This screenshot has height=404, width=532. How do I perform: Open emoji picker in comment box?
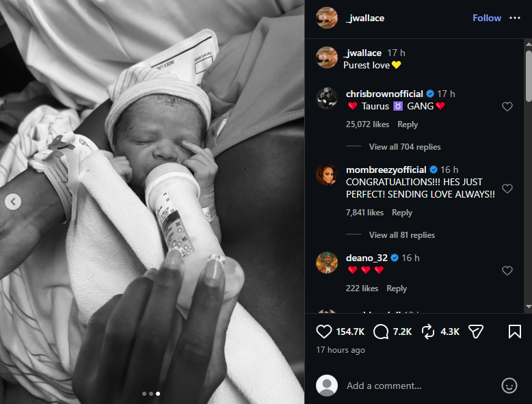coord(509,386)
